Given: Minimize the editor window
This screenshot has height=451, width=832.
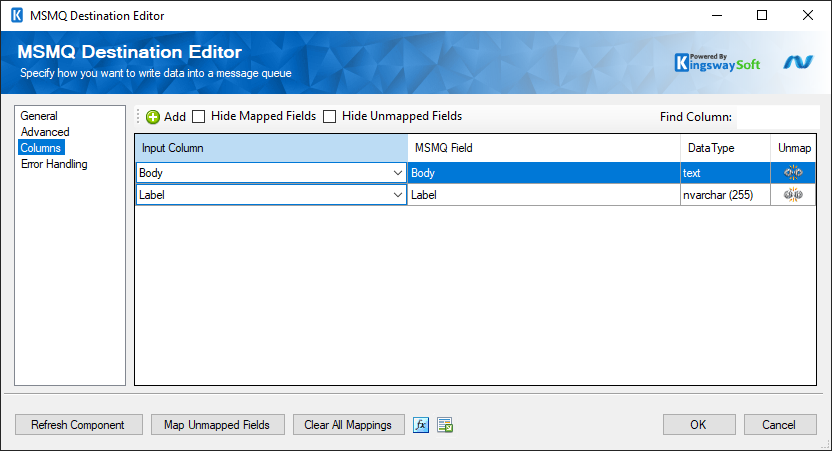Looking at the screenshot, I should coord(717,15).
